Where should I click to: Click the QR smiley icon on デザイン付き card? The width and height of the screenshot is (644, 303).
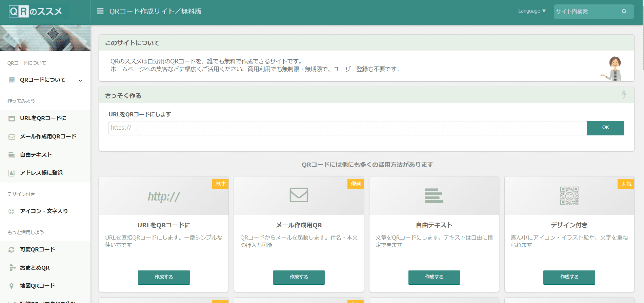569,196
